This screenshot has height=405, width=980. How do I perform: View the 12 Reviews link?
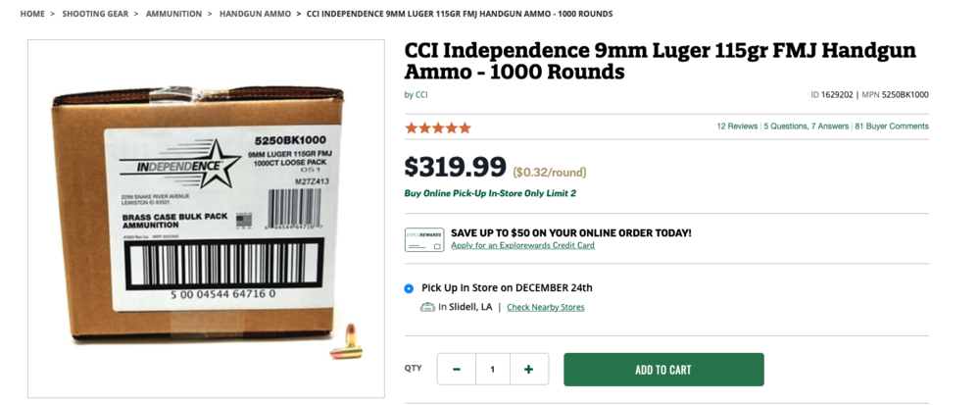(737, 127)
